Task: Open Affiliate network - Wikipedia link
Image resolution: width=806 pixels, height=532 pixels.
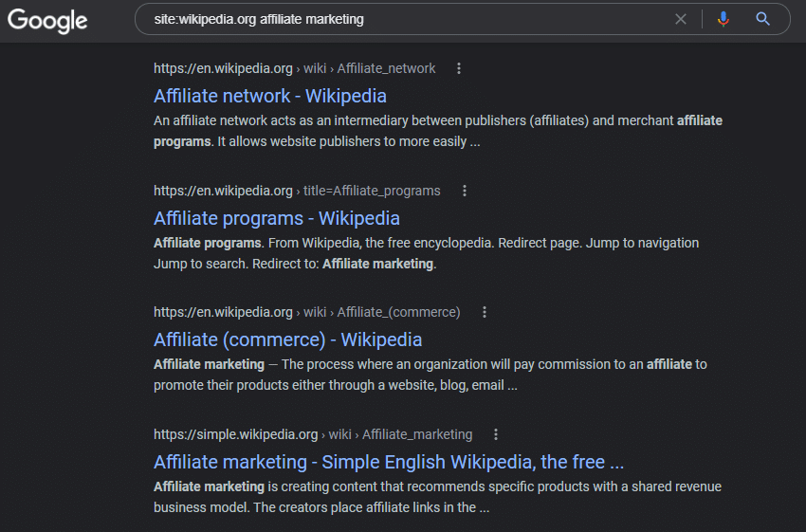Action: click(270, 96)
